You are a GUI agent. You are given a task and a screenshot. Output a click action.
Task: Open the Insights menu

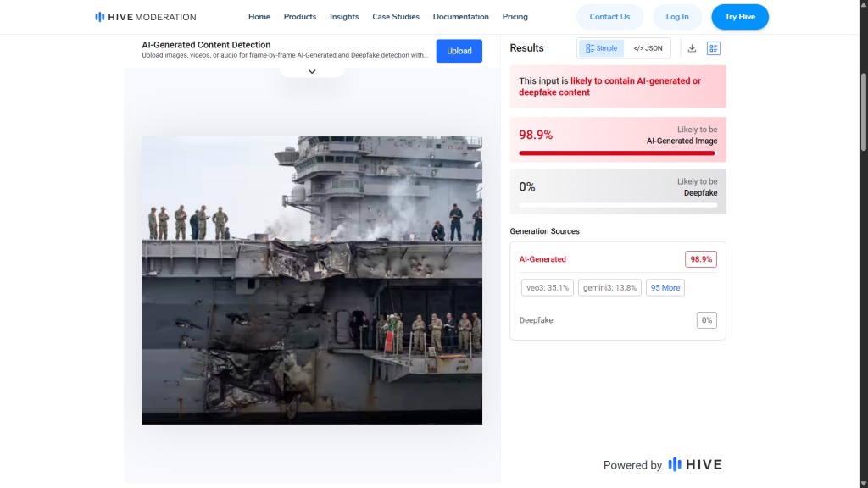[344, 17]
